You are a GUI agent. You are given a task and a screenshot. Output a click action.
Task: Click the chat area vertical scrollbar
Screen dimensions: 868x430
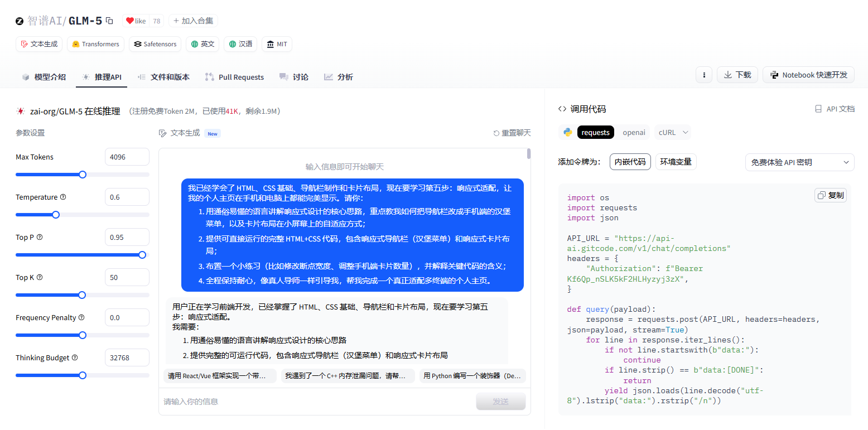coord(529,154)
